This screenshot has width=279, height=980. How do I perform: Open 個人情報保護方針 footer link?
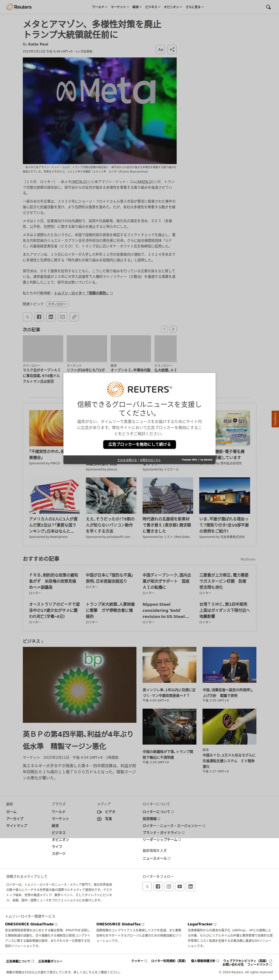[x=205, y=961]
